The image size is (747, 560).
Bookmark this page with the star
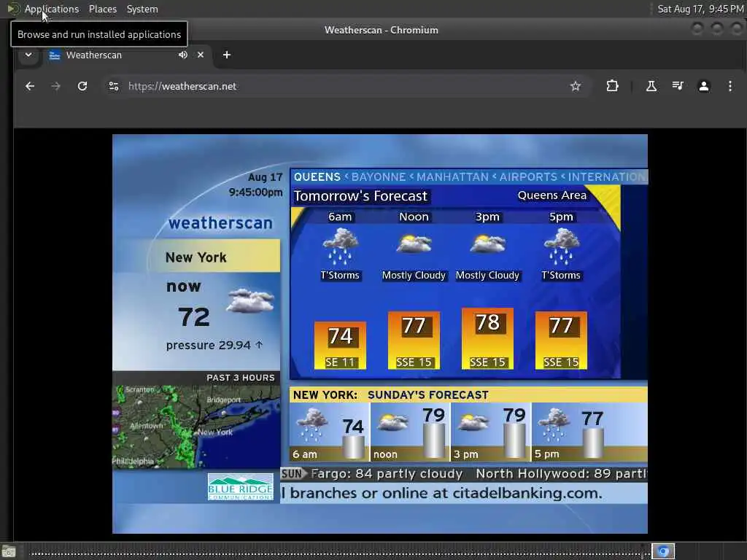576,86
